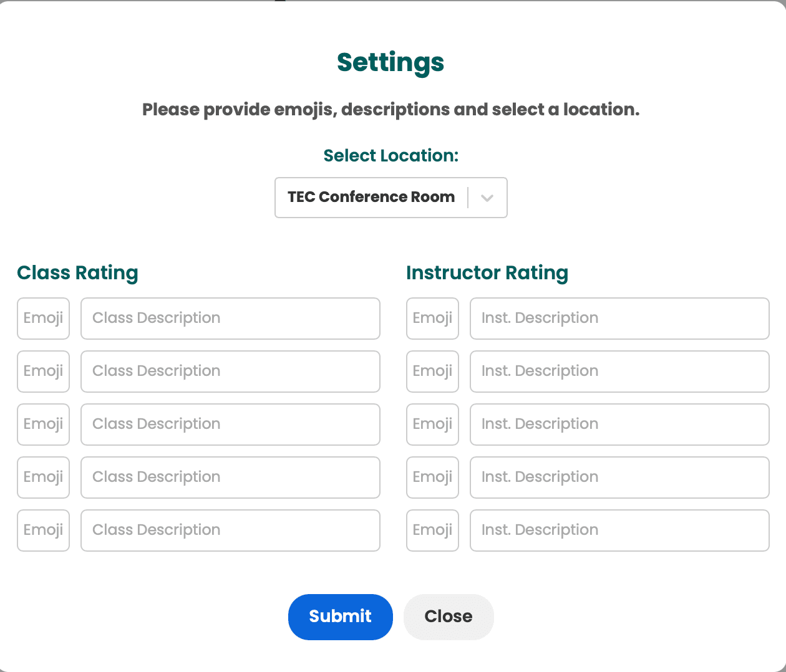This screenshot has width=786, height=672.
Task: Focus the fifth Class Rating emoji field
Action: 43,530
